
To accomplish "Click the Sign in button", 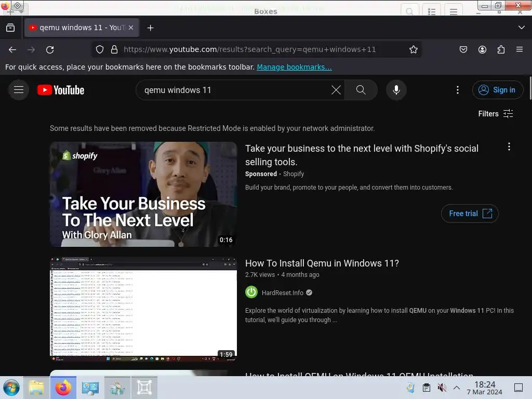I will point(497,90).
